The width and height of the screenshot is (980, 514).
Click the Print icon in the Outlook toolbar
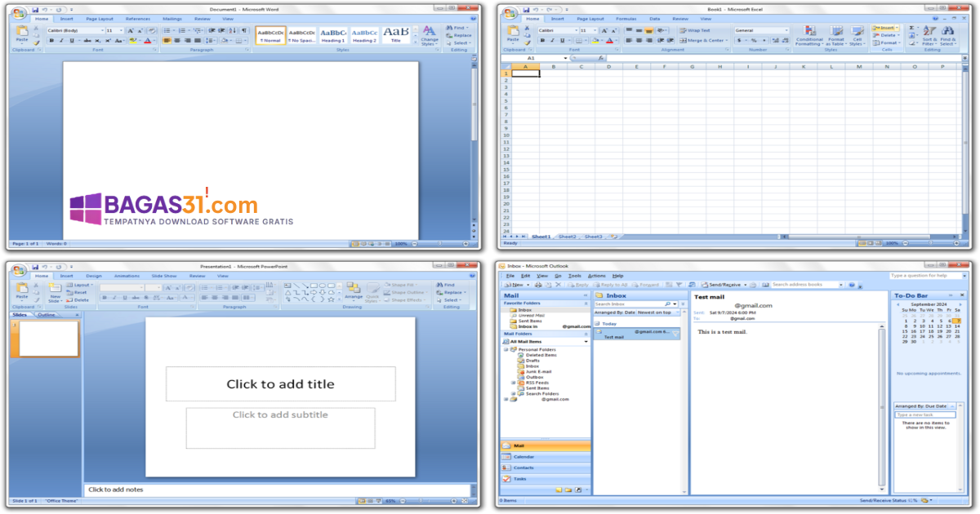538,285
